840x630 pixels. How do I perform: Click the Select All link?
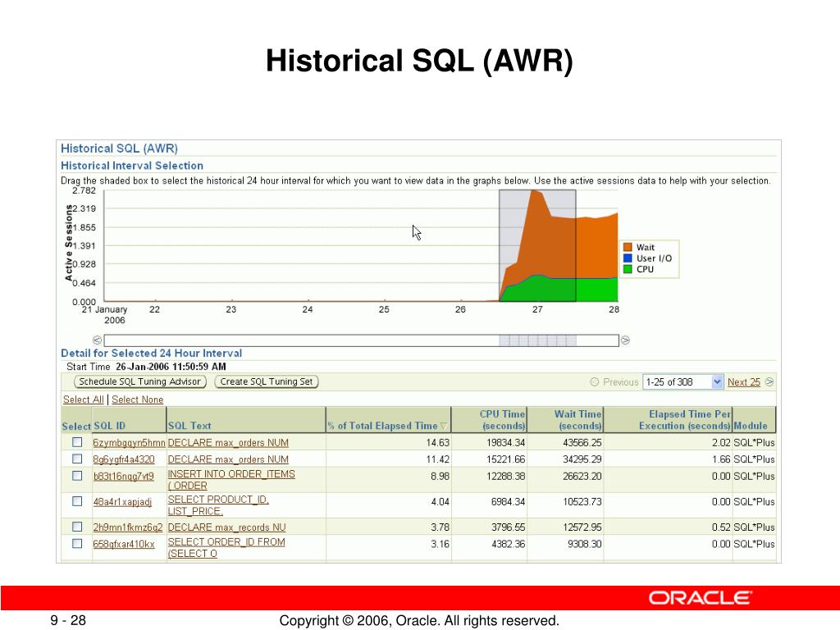[83, 399]
